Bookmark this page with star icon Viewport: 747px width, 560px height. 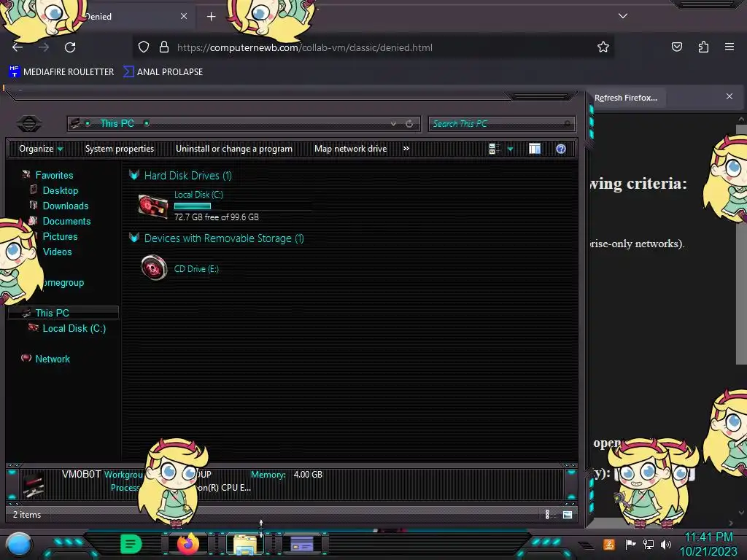pos(603,47)
